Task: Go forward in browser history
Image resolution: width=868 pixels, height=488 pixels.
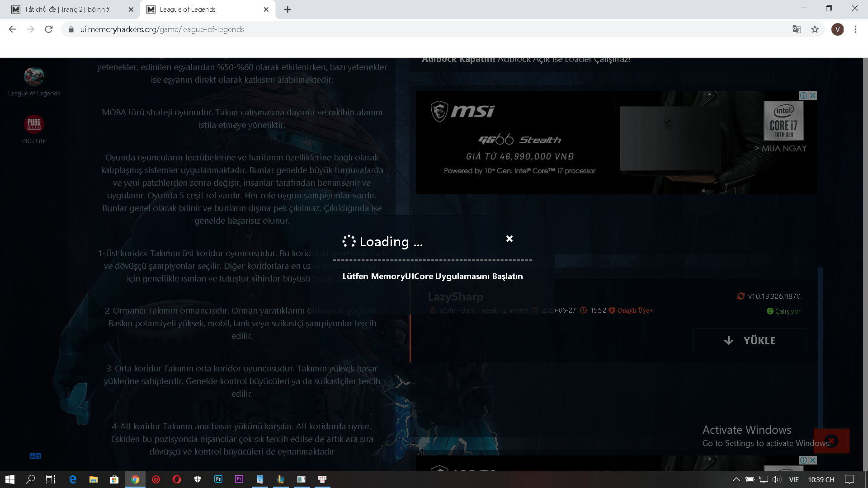Action: coord(30,29)
